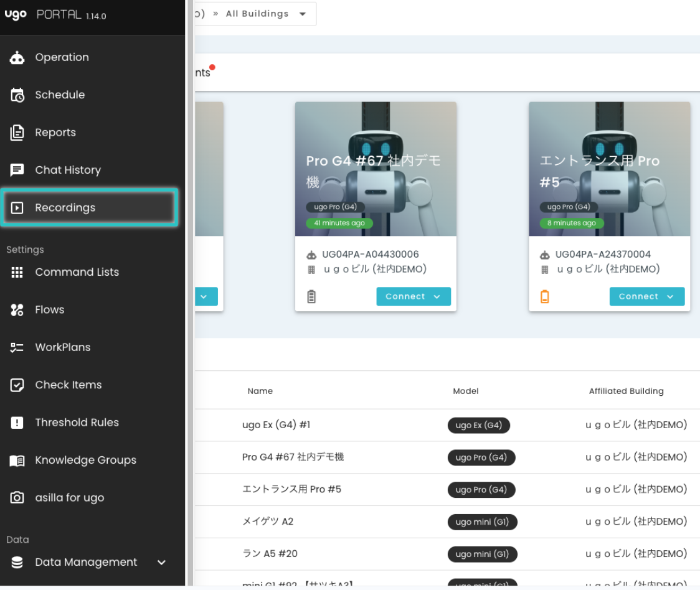Click the Check Items checkbox icon
Image resolution: width=700 pixels, height=590 pixels.
click(17, 385)
